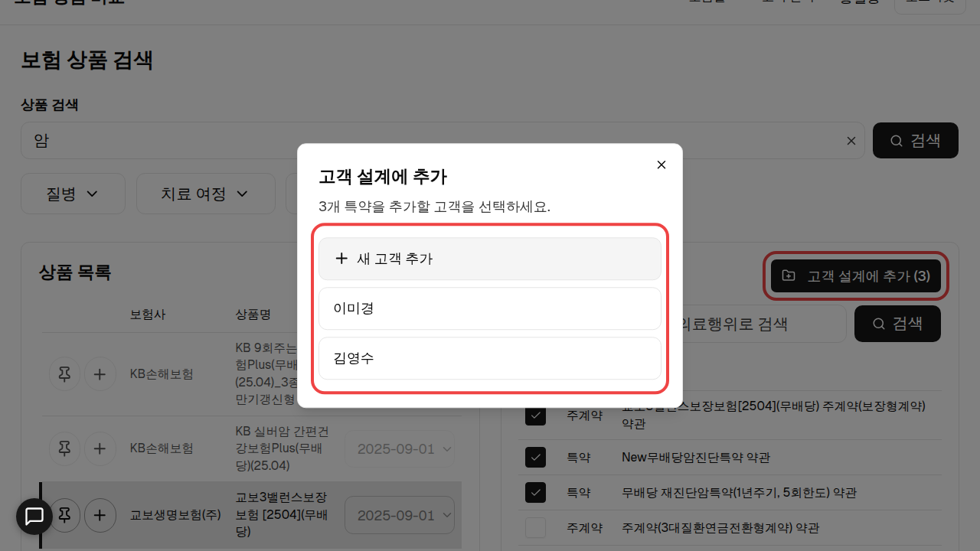Uncheck the 무배당 재진단암특약 checkbox
The height and width of the screenshot is (551, 980).
tap(535, 493)
